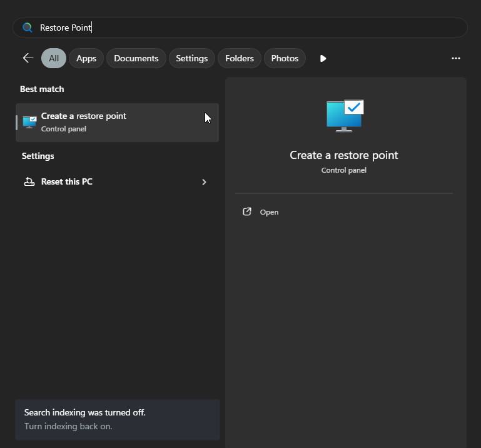Select the All filter tab
This screenshot has height=448, width=481.
click(54, 58)
